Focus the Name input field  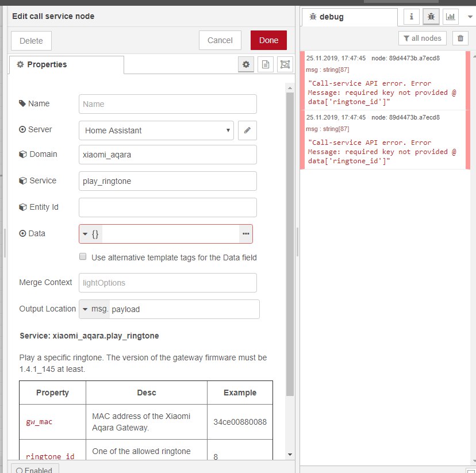click(167, 104)
